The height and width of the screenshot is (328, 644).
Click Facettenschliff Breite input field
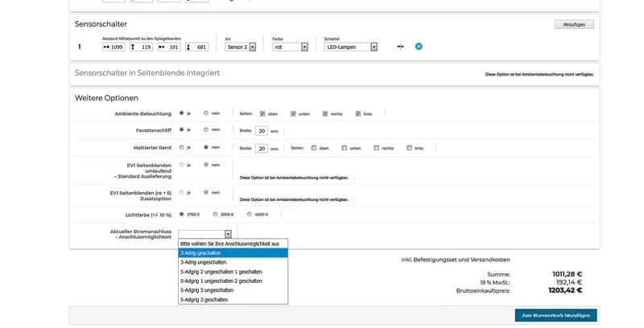pyautogui.click(x=262, y=129)
